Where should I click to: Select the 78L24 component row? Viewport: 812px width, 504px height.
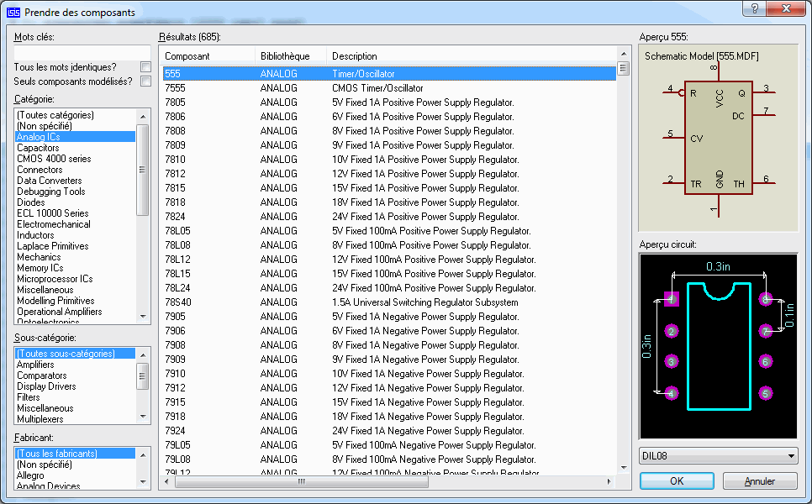tap(389, 288)
